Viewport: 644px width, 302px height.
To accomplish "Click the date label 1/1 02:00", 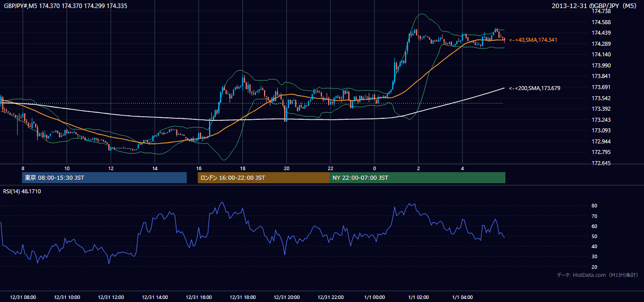I will (x=419, y=297).
